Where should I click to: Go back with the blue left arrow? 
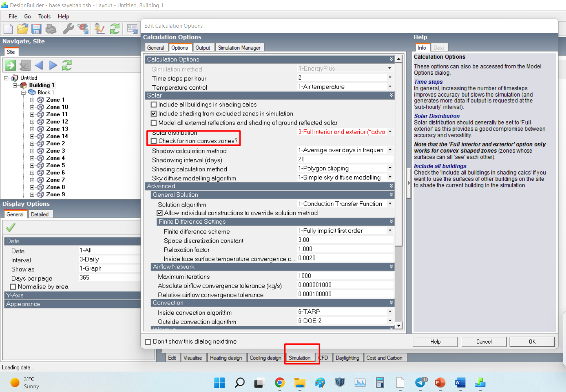click(39, 65)
